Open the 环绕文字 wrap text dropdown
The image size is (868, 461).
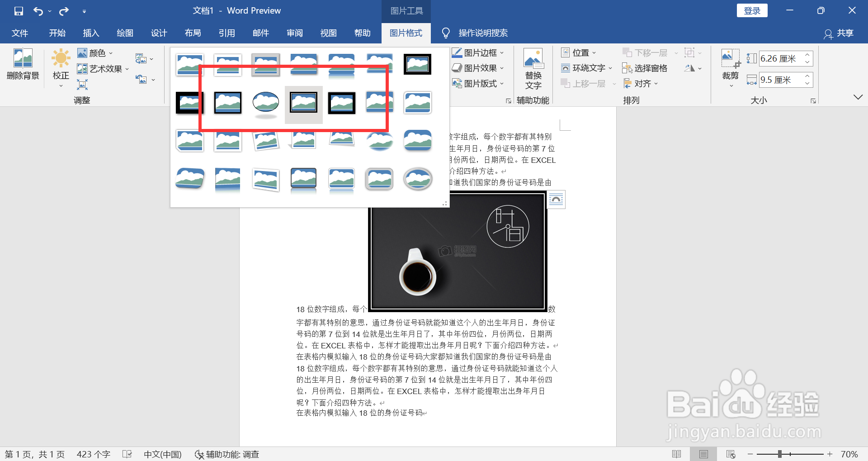586,68
